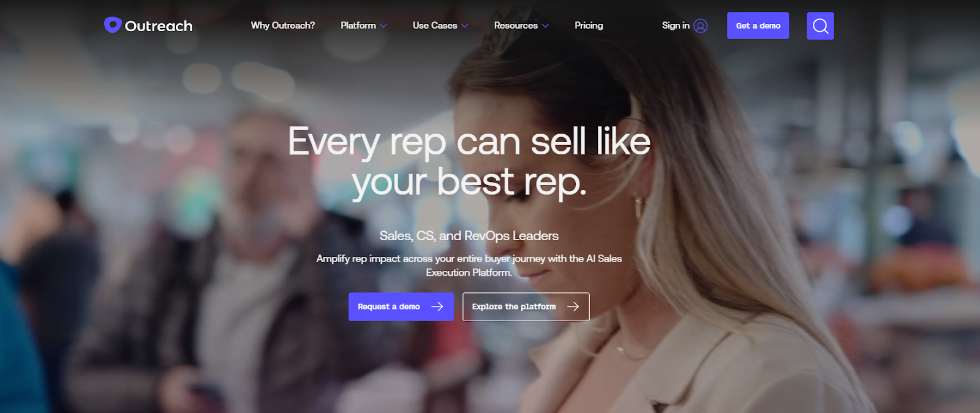Click the Sales, CS, and RevOps Leaders subheading
The image size is (980, 413).
tap(469, 236)
